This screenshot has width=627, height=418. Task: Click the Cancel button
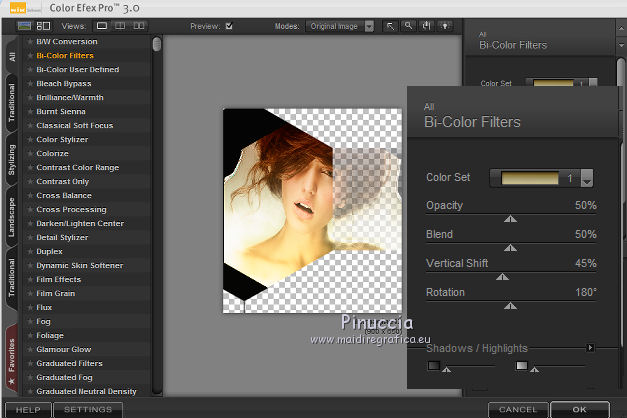[517, 410]
